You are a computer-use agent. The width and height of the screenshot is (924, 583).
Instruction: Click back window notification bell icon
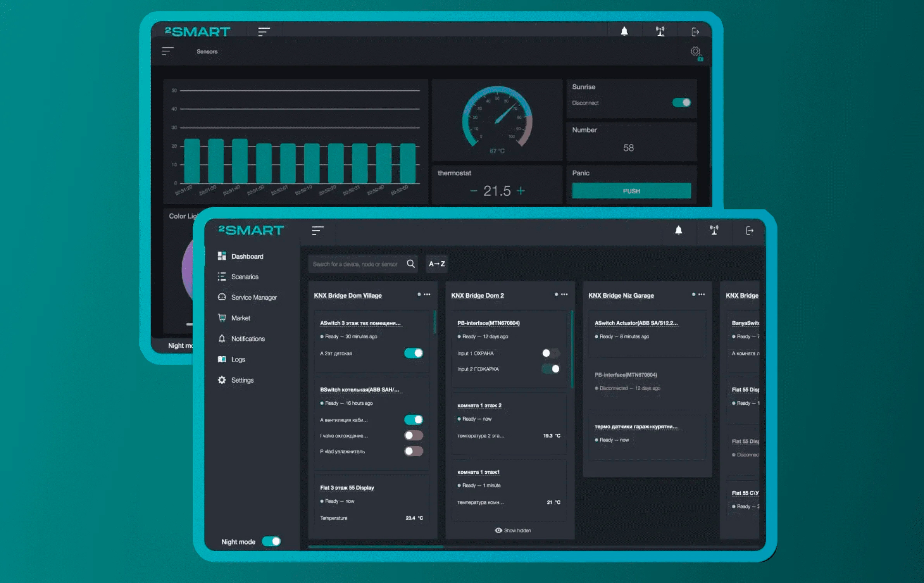[x=624, y=31]
